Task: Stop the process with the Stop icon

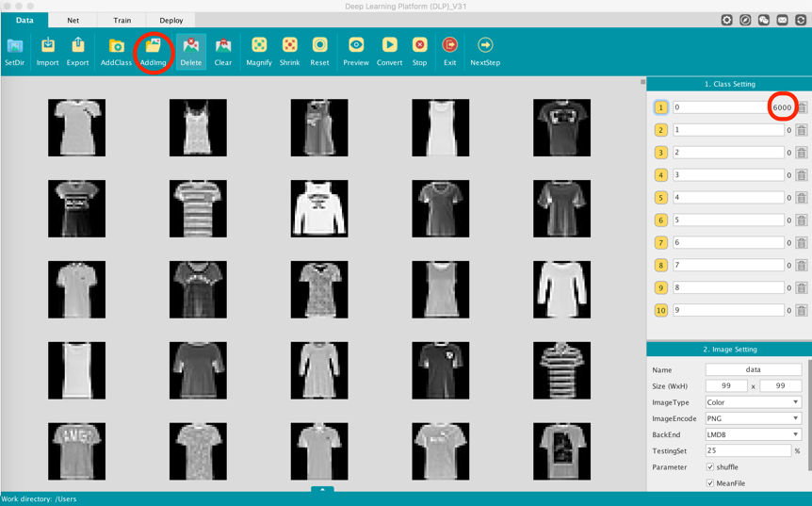Action: click(419, 46)
